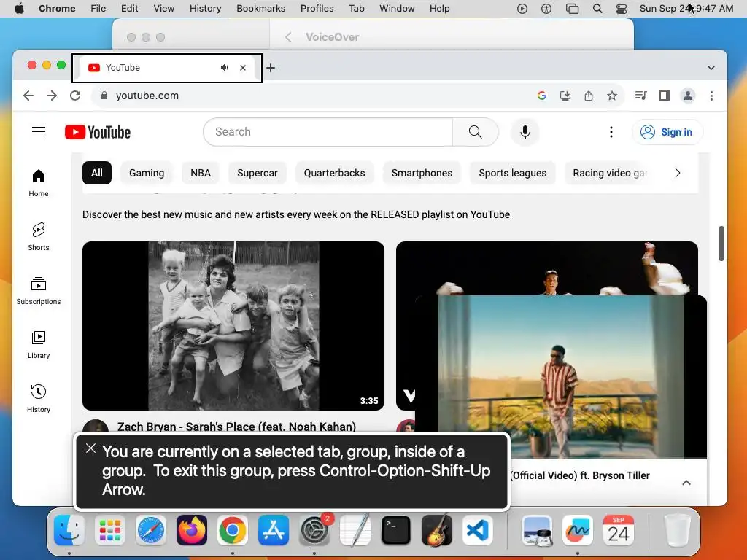Open Visual Studio Code from Dock
The height and width of the screenshot is (560, 747).
(x=478, y=530)
